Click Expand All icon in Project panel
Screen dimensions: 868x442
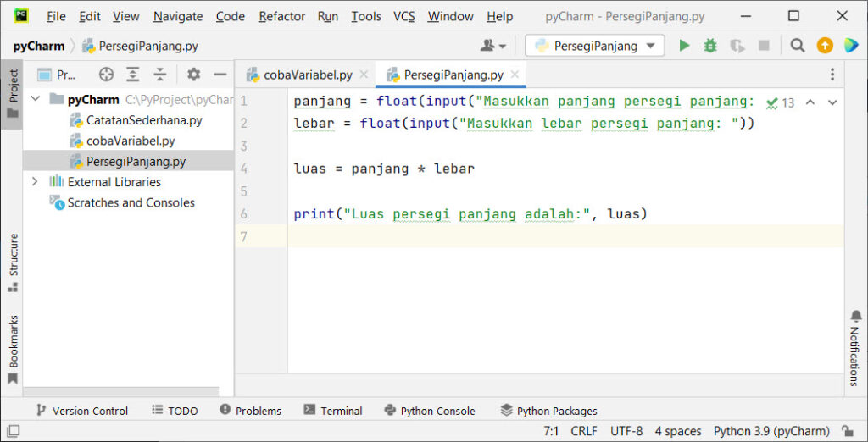133,75
